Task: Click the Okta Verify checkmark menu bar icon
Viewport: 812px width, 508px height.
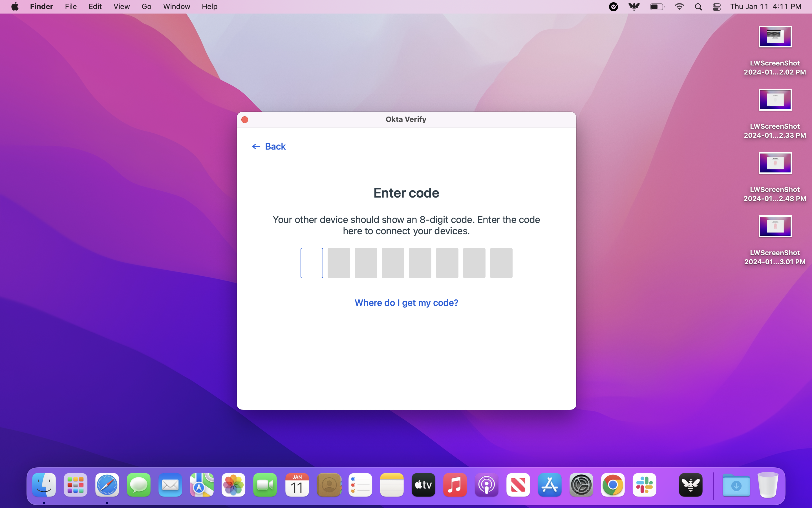Action: tap(613, 7)
